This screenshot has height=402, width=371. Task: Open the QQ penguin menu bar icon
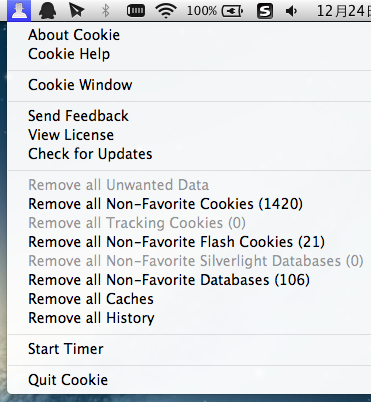pos(48,10)
